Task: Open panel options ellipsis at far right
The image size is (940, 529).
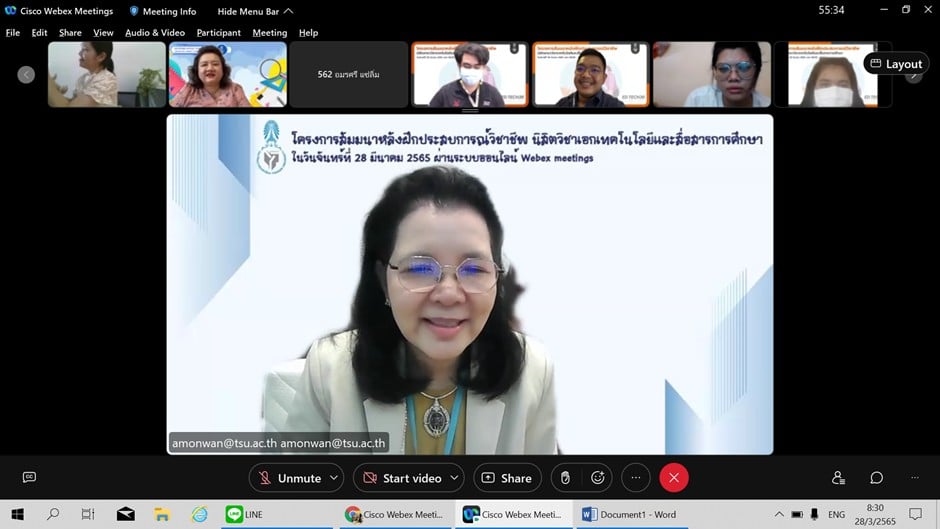Action: point(915,478)
